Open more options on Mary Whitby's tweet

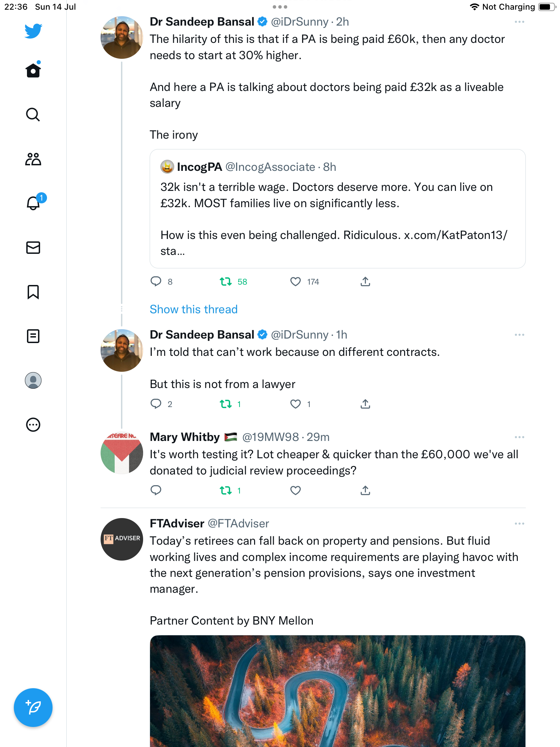tap(519, 437)
